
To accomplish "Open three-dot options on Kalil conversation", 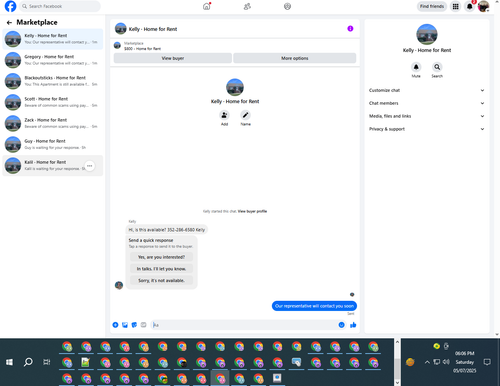I will pyautogui.click(x=89, y=166).
